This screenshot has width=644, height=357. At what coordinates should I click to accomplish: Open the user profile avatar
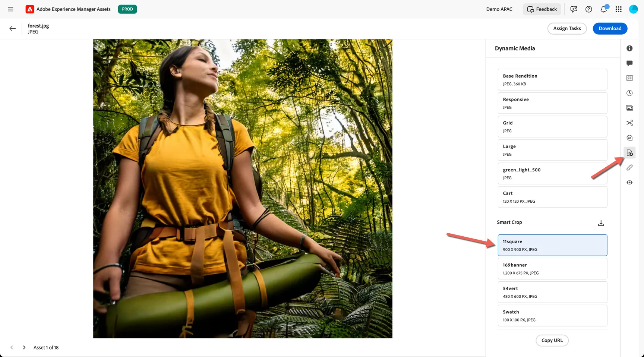click(634, 9)
